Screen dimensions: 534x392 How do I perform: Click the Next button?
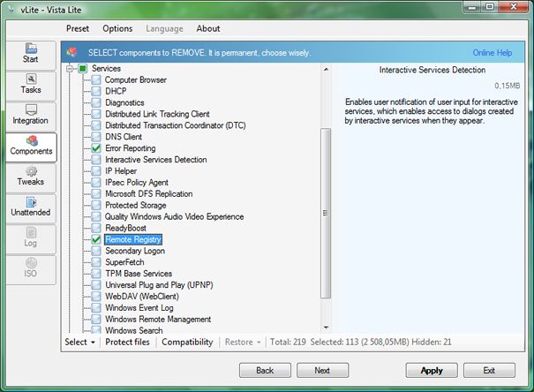[322, 370]
